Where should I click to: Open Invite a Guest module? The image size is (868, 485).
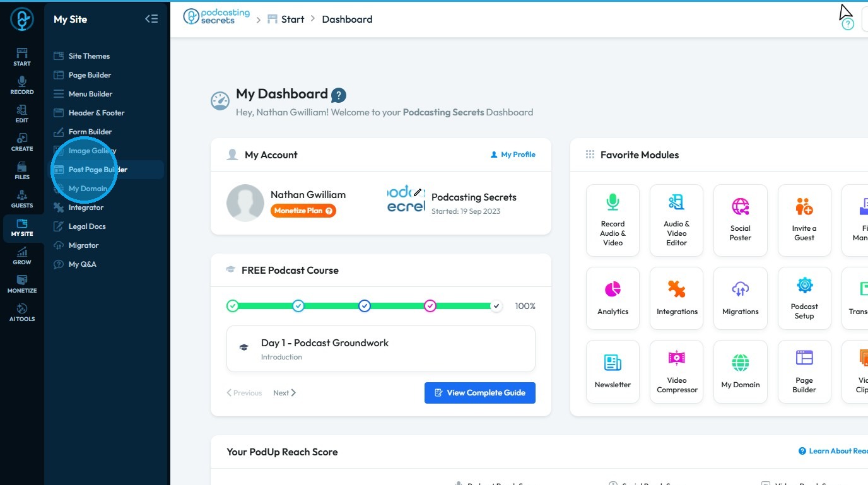click(x=804, y=221)
